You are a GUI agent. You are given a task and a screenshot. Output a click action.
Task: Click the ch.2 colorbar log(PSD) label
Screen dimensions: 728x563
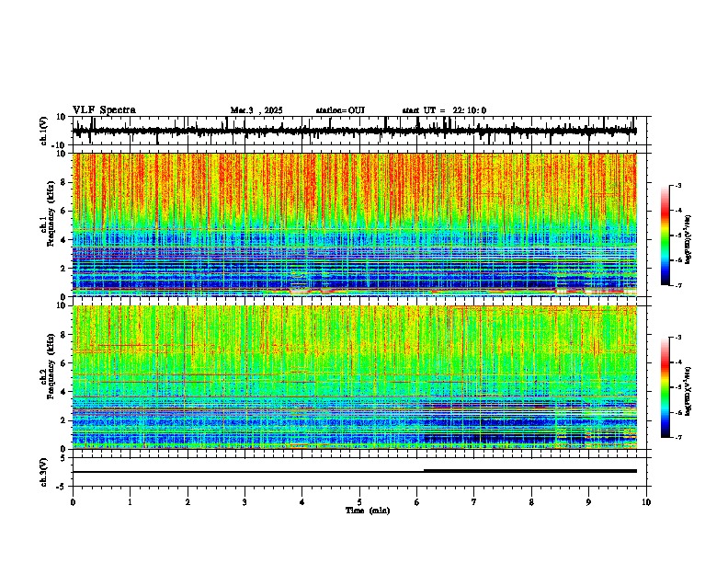pyautogui.click(x=688, y=392)
